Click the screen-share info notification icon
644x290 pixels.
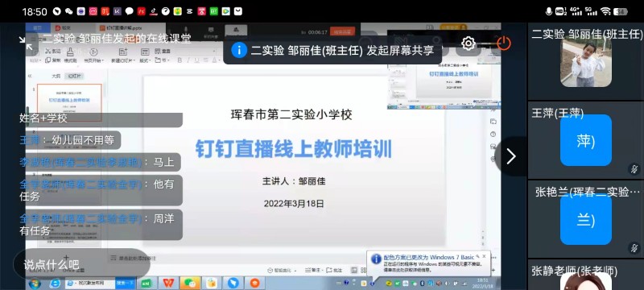coord(239,51)
